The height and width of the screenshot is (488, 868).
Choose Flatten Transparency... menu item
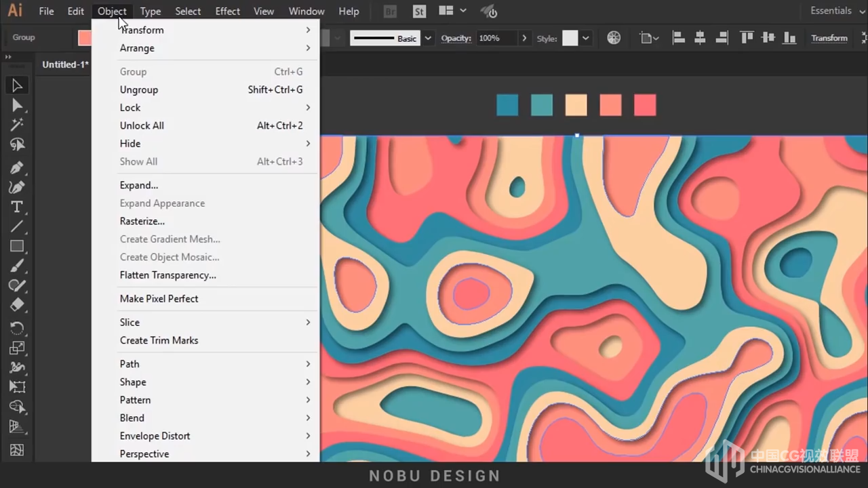[x=205, y=275]
